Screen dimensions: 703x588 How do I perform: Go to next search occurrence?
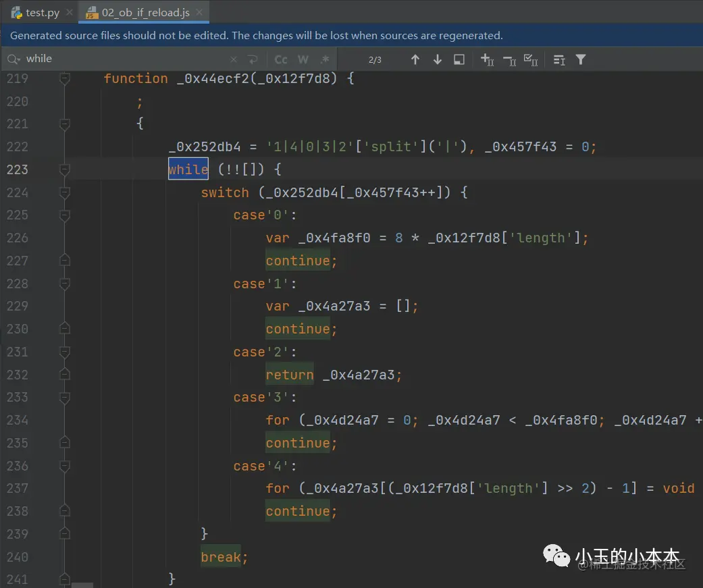click(438, 59)
